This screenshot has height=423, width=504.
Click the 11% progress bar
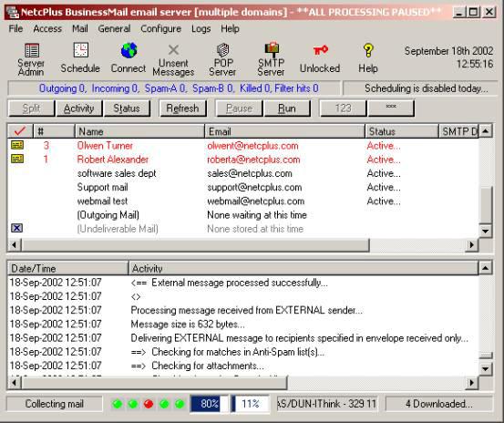click(250, 404)
